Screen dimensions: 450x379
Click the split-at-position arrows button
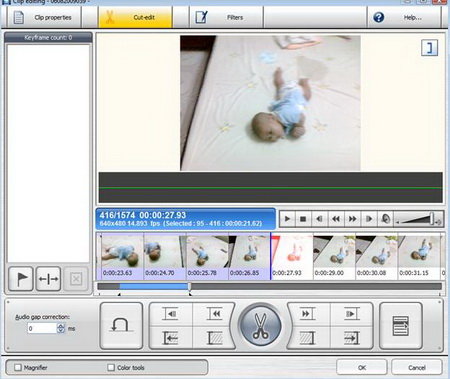pyautogui.click(x=48, y=279)
